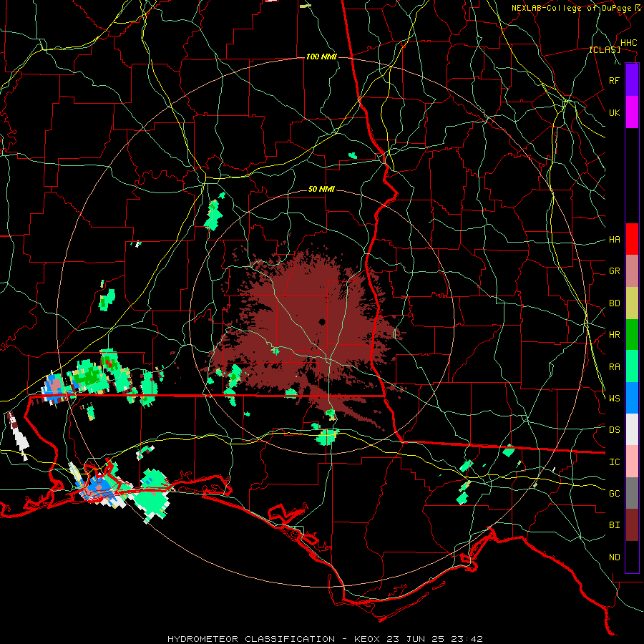Click the RF purple legend swatch
The image size is (644, 644).
click(632, 80)
